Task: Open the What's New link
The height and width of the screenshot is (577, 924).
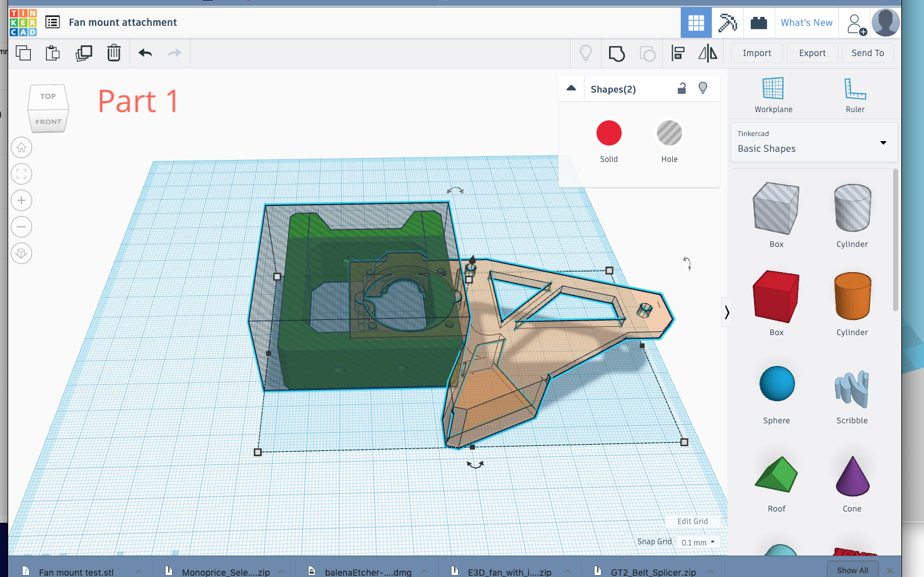Action: point(807,23)
